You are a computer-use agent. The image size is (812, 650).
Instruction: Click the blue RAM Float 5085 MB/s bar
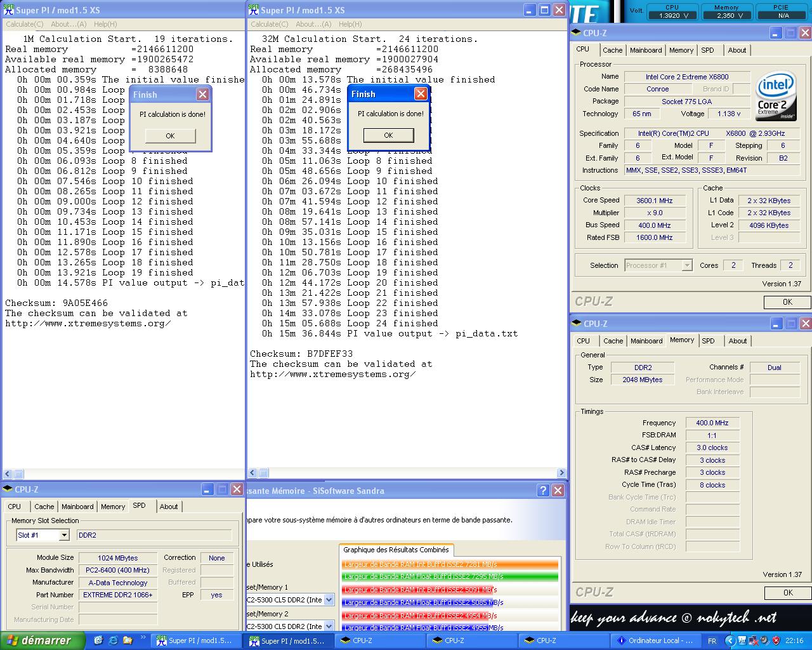(x=417, y=602)
